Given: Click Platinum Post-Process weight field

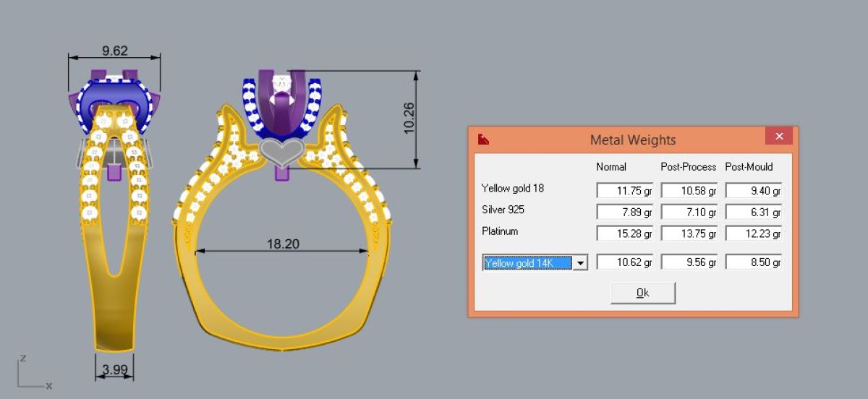Looking at the screenshot, I should pyautogui.click(x=689, y=233).
